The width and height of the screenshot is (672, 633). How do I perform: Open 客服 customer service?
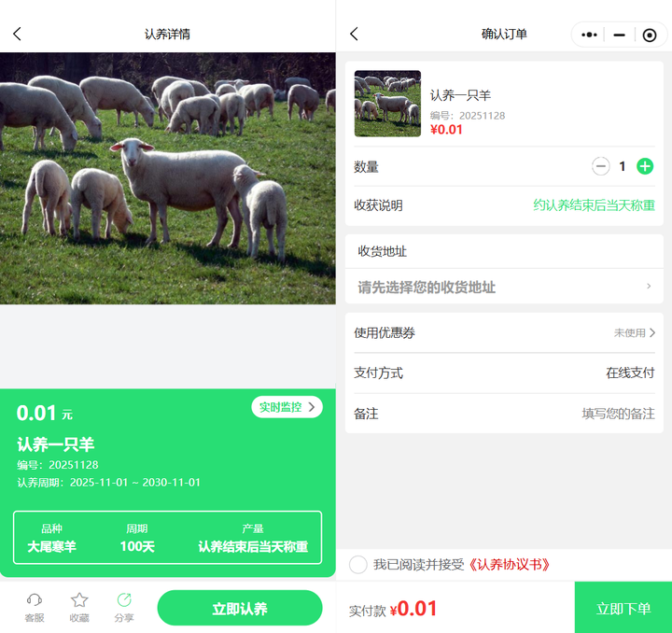(35, 607)
